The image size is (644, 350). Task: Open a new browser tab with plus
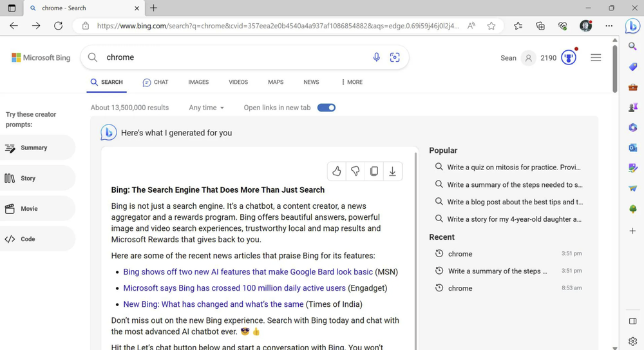click(x=154, y=8)
